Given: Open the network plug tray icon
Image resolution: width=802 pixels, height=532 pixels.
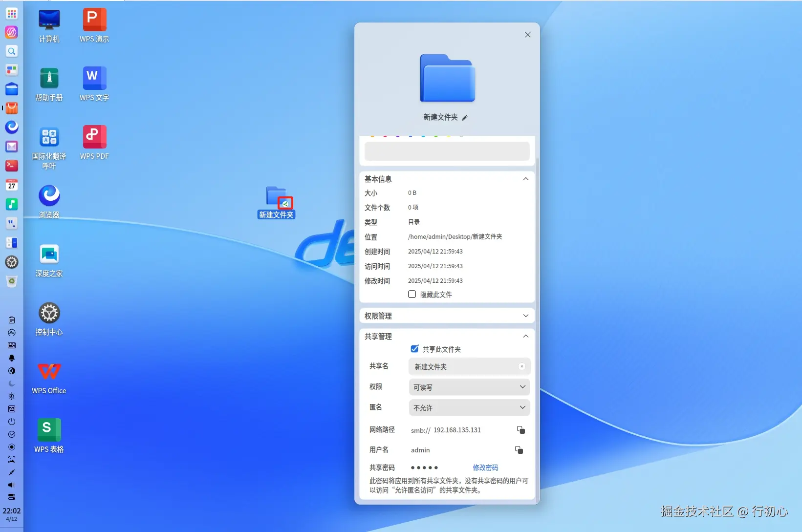Looking at the screenshot, I should coord(12,472).
